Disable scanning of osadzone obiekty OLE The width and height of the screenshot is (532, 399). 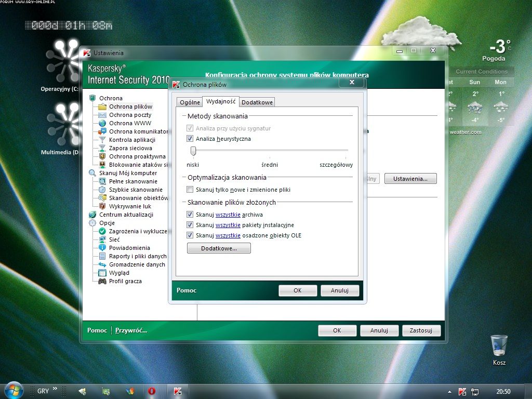[x=190, y=235]
